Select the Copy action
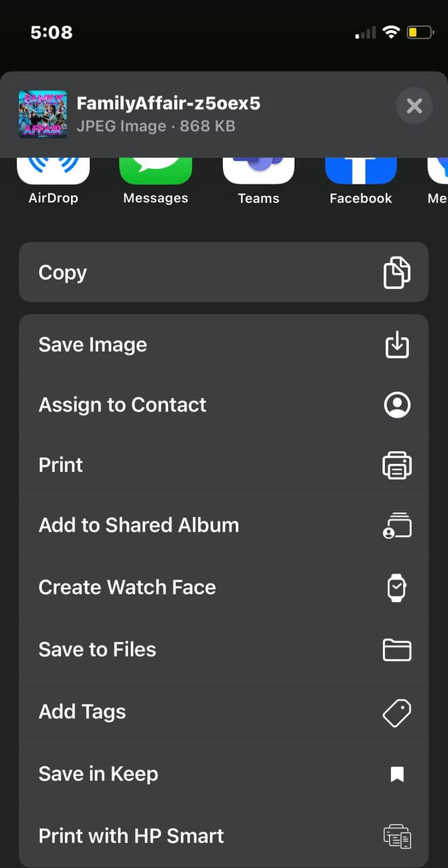 coord(63,273)
